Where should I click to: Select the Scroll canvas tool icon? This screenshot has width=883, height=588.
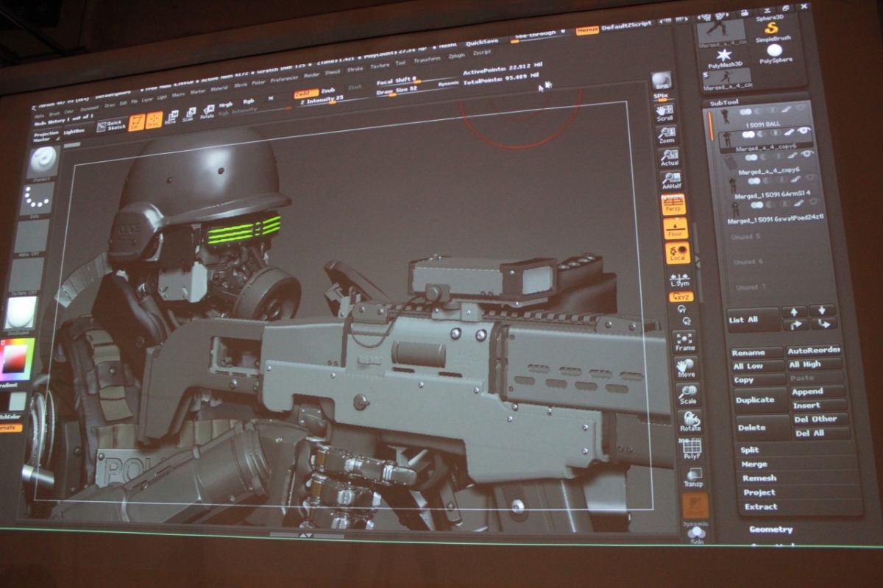pos(664,112)
